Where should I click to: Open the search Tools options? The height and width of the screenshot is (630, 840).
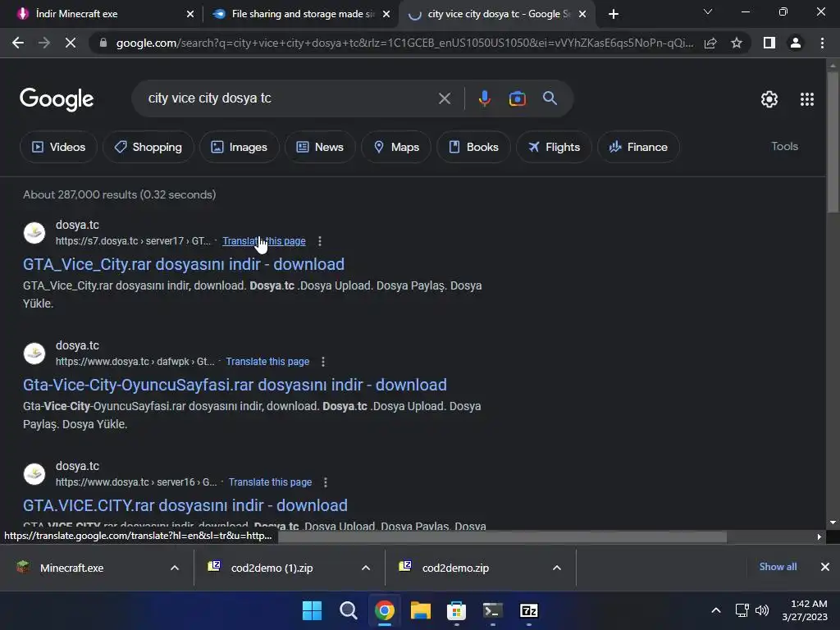coord(784,146)
